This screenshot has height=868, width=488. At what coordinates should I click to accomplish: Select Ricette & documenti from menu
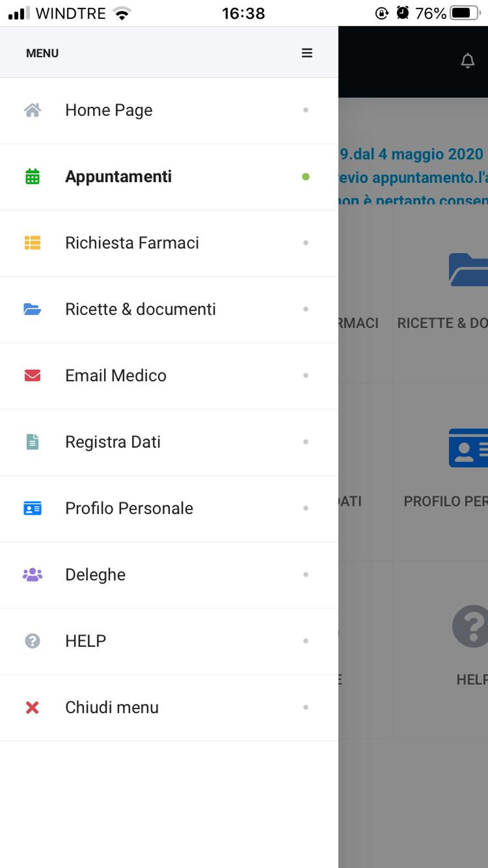[140, 309]
